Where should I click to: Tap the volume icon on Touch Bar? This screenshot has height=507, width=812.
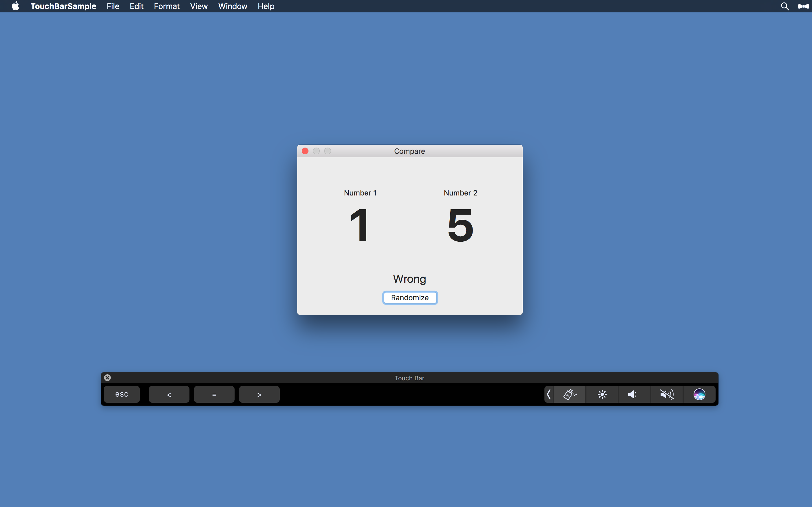[x=632, y=394]
